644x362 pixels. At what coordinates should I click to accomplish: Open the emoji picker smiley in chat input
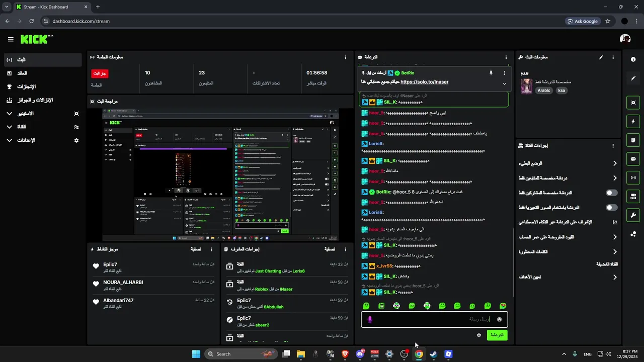click(499, 319)
